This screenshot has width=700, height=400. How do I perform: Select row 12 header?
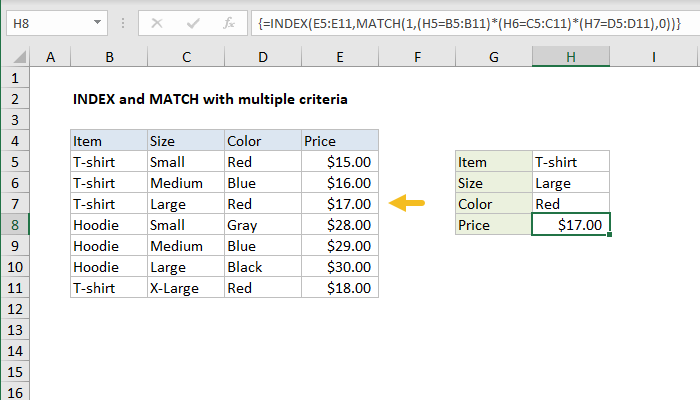pyautogui.click(x=15, y=309)
